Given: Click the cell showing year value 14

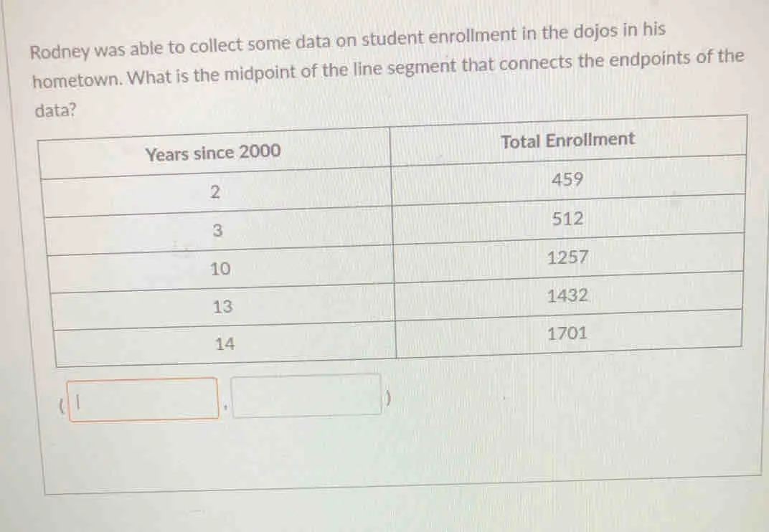Looking at the screenshot, I should pyautogui.click(x=225, y=343).
